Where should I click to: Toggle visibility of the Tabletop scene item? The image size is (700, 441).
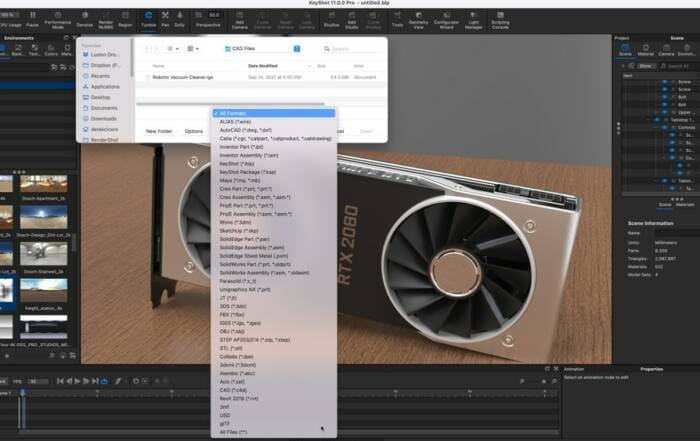pyautogui.click(x=657, y=120)
